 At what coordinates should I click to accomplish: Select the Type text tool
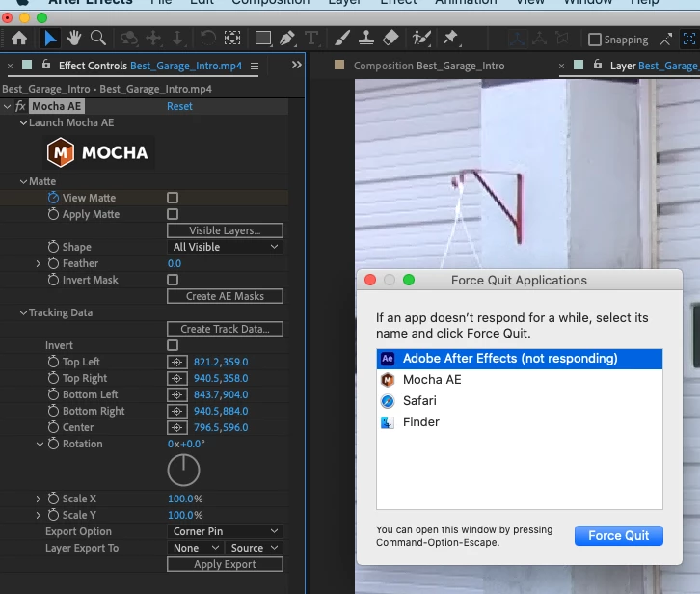tap(311, 39)
